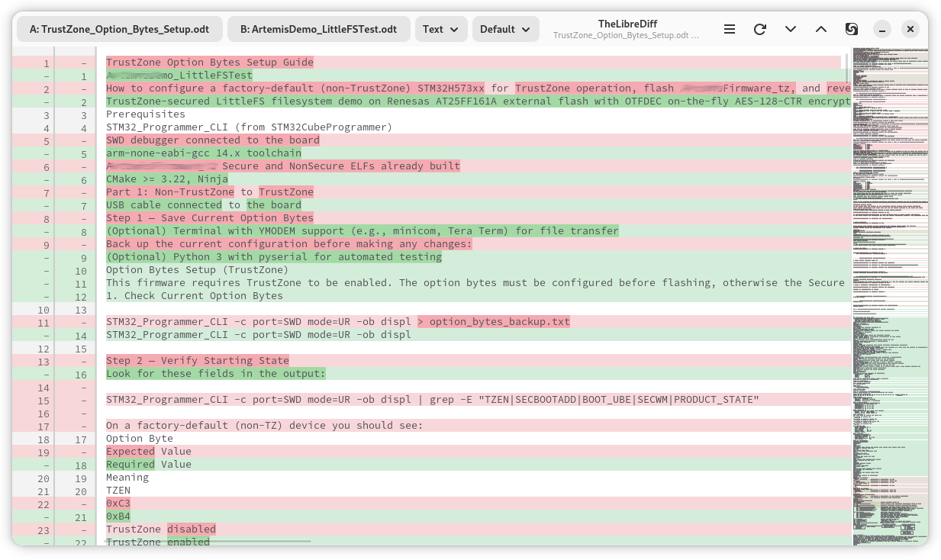Click line number 10 in left gutter
941x560 pixels.
43,309
